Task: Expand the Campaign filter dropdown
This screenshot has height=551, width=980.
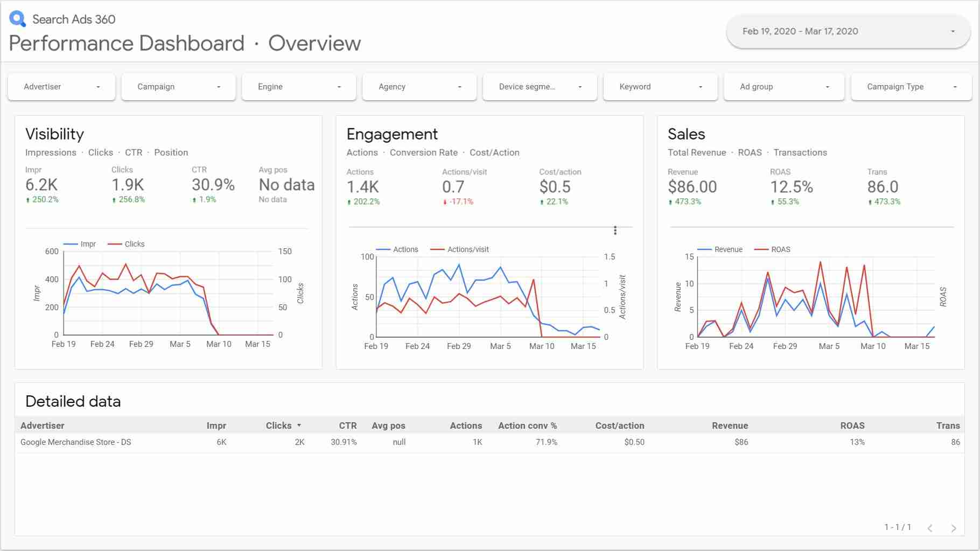Action: (178, 87)
